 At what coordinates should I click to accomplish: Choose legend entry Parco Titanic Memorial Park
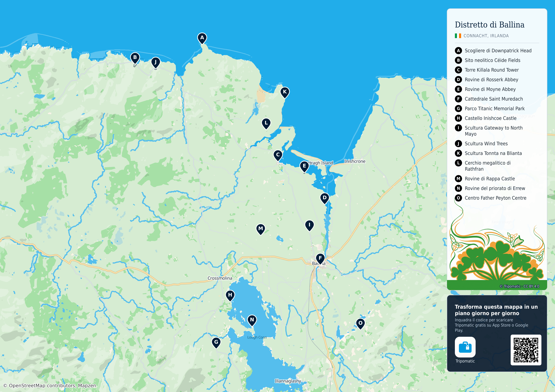pos(490,109)
